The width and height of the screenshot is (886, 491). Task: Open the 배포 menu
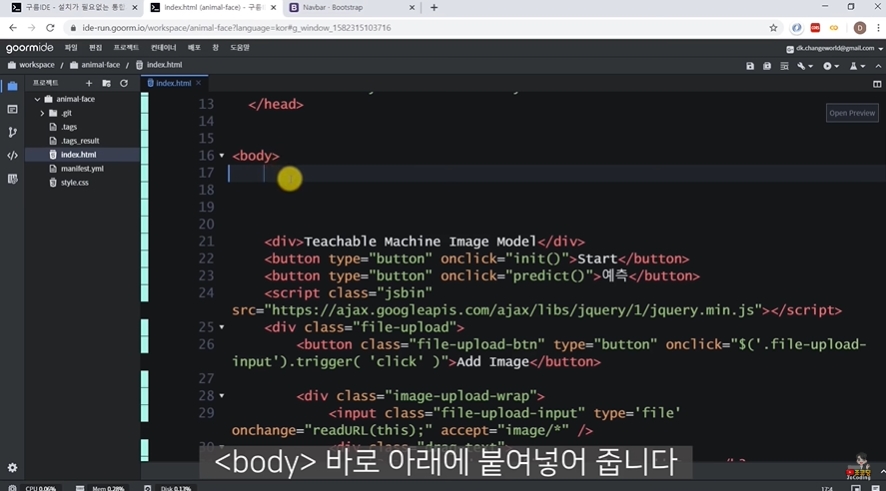click(x=194, y=48)
